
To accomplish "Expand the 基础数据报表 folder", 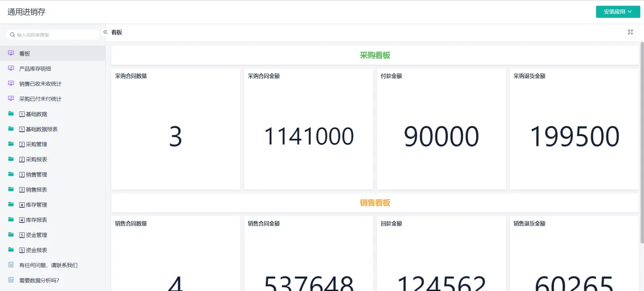I will point(53,129).
